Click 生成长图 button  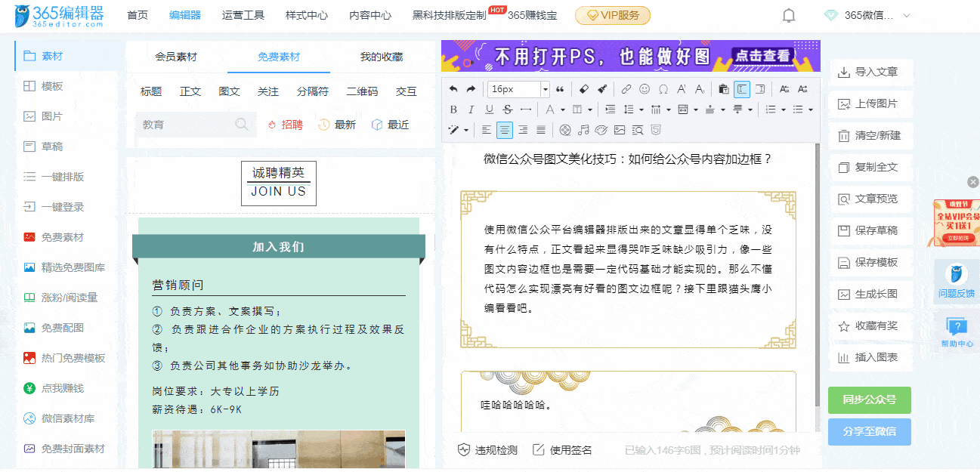pyautogui.click(x=870, y=294)
